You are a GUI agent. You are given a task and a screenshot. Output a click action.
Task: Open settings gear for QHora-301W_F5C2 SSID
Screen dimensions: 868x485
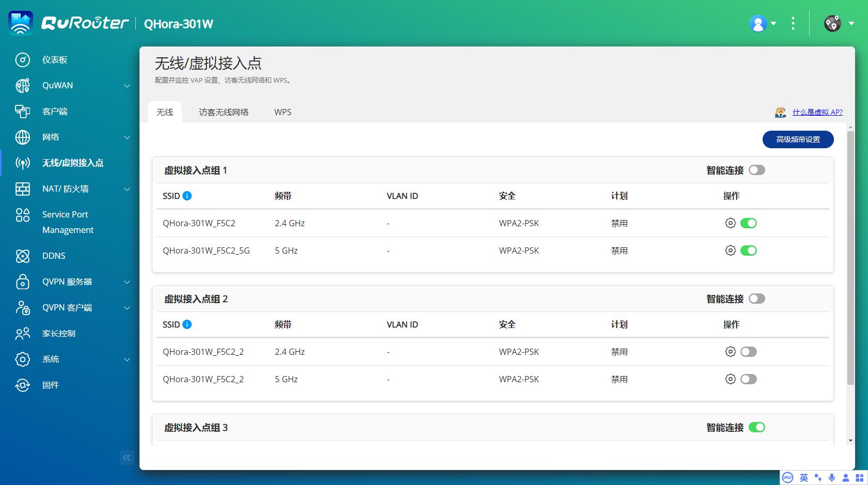click(730, 223)
